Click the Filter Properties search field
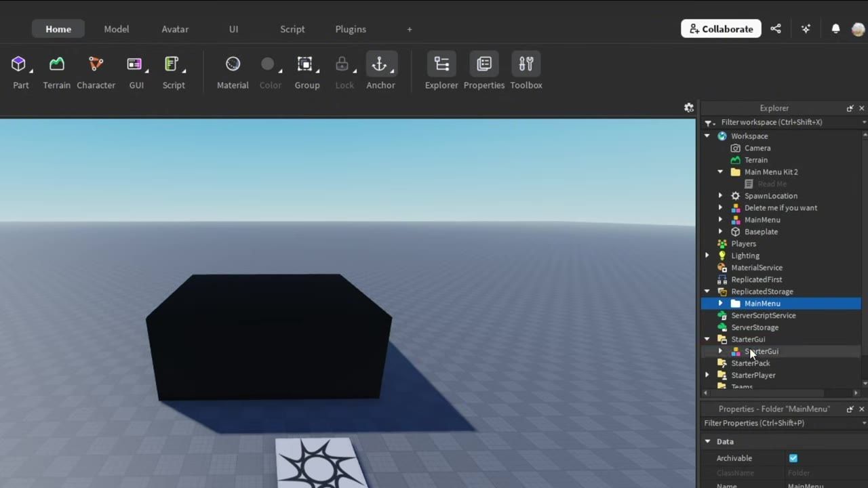Screen dimensions: 868x488 tap(780, 423)
